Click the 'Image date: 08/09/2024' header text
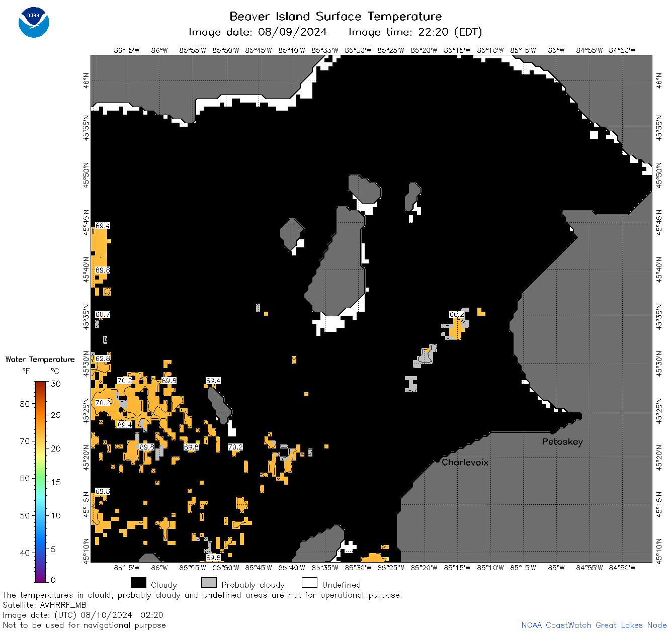The width and height of the screenshot is (672, 633). (x=258, y=32)
